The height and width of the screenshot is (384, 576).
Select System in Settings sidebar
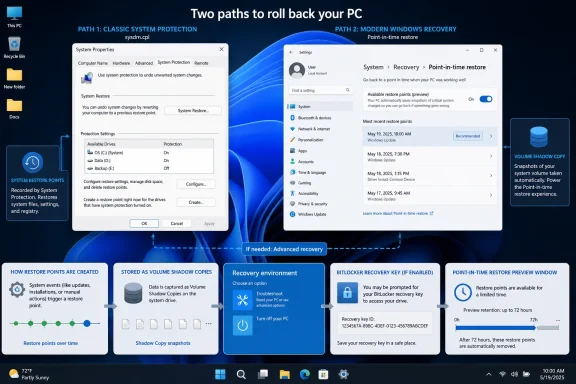(x=320, y=107)
